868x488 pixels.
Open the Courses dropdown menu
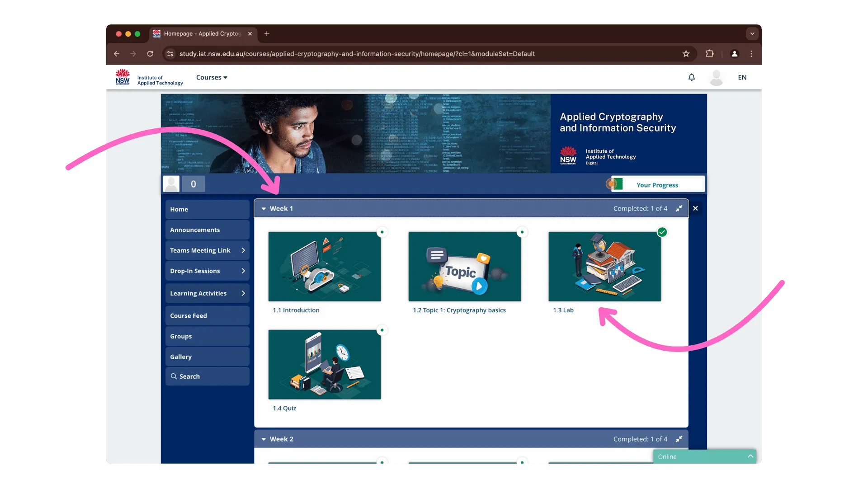click(x=212, y=77)
